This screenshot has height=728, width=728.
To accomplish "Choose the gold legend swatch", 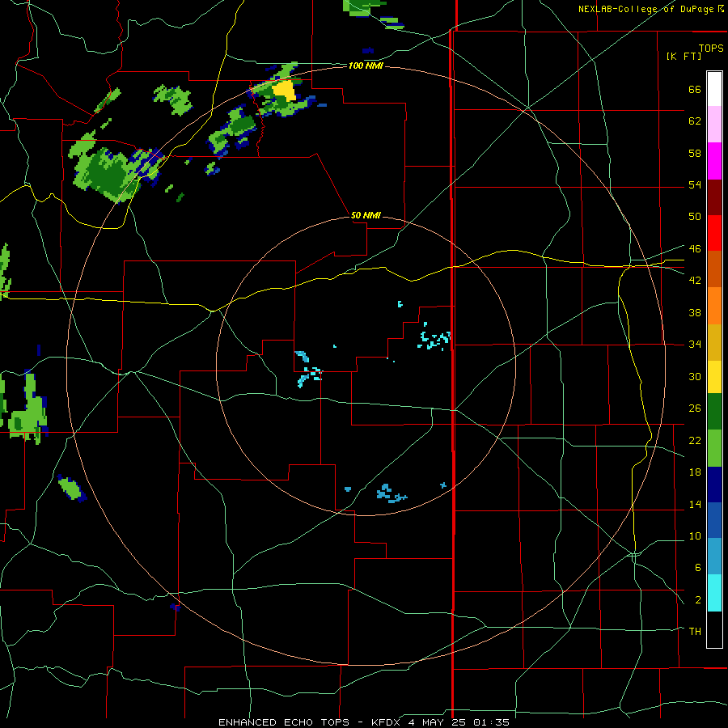I will coord(714,342).
